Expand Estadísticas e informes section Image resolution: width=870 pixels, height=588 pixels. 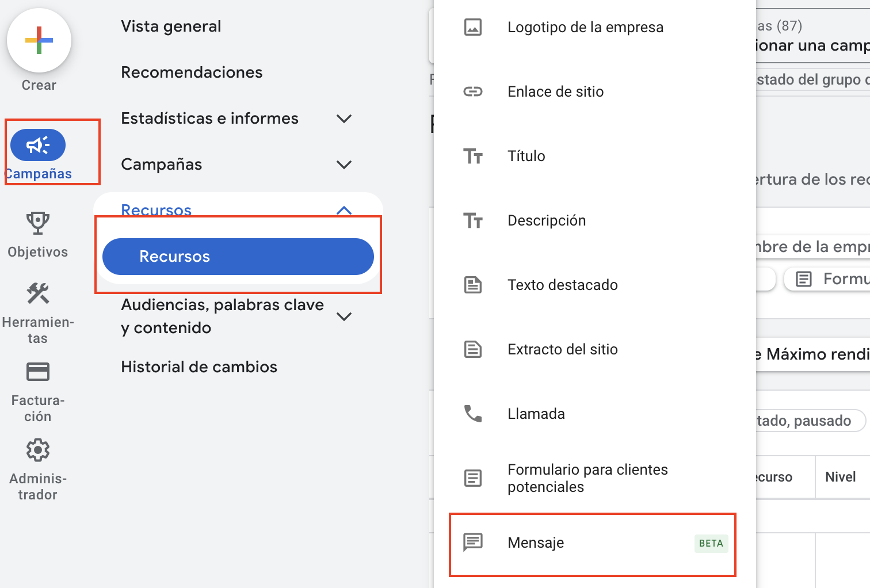[344, 119]
